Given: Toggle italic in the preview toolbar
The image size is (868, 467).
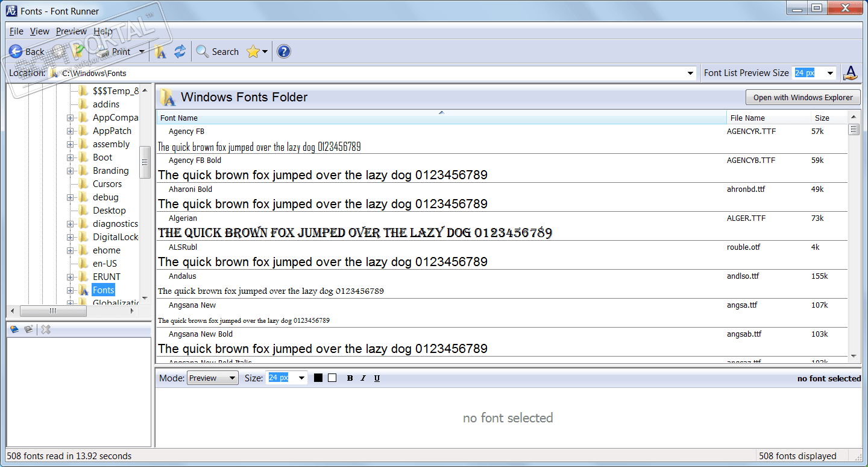Looking at the screenshot, I should click(363, 378).
